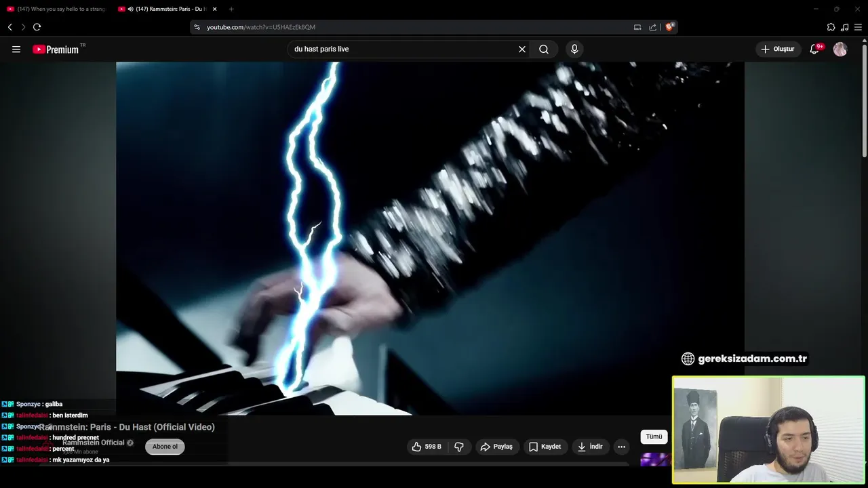Download the video with İndir
The width and height of the screenshot is (868, 488).
(x=590, y=447)
